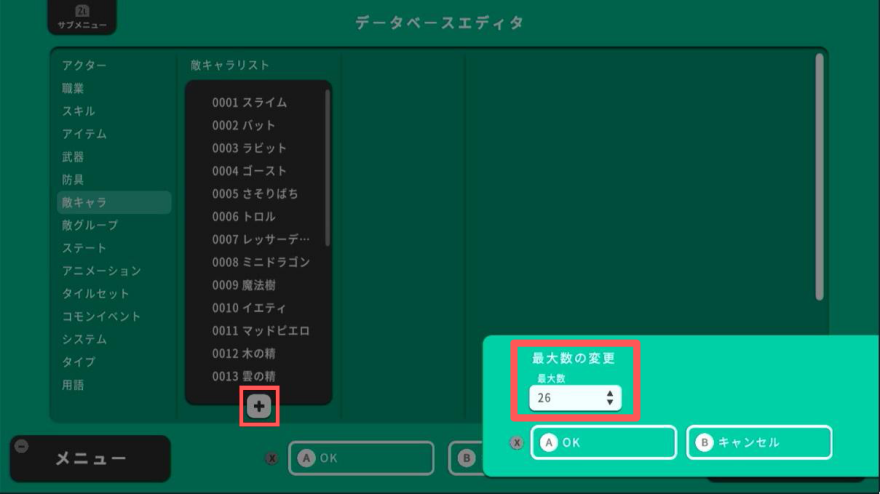Pick enemy 0011 マッドピエロ from list

click(x=260, y=330)
